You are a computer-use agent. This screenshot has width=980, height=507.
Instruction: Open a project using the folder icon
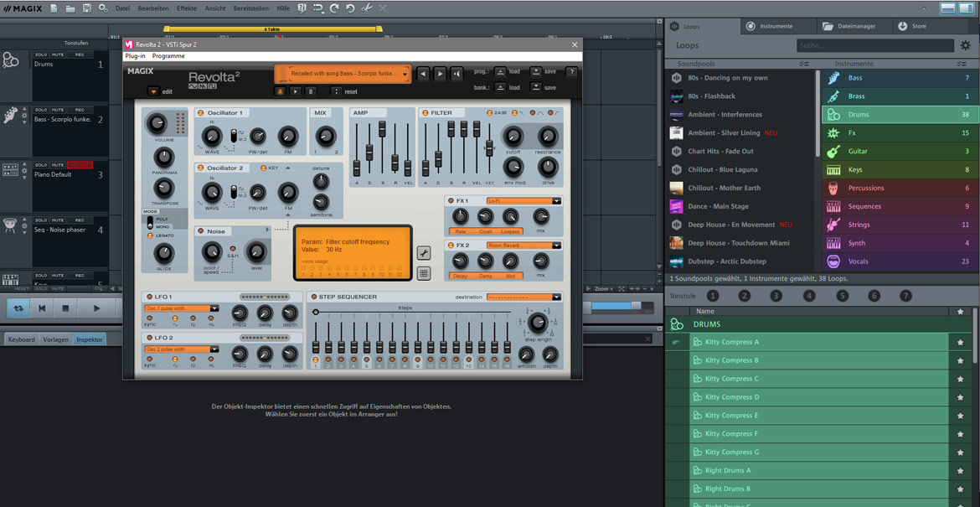pos(70,8)
